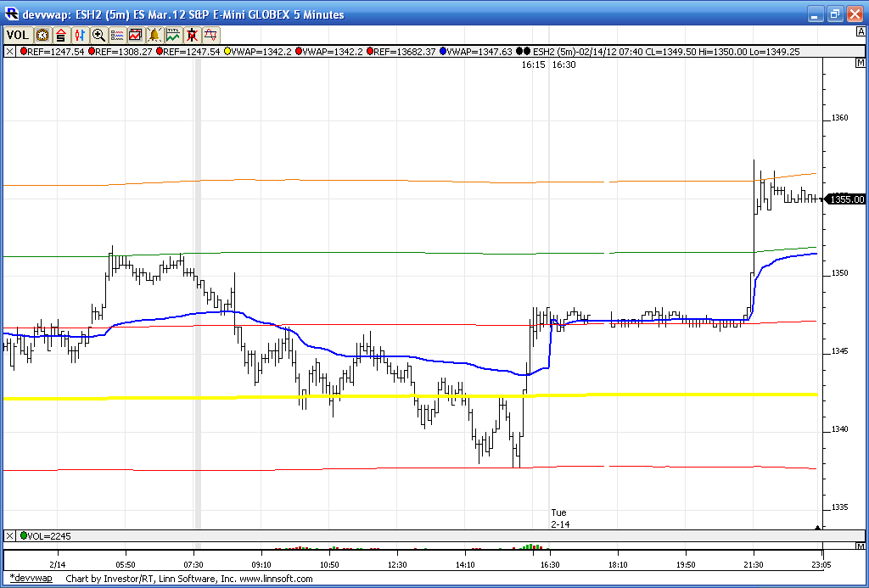This screenshot has width=869, height=588.
Task: Select the REF=13682.37 legend text
Action: 404,52
